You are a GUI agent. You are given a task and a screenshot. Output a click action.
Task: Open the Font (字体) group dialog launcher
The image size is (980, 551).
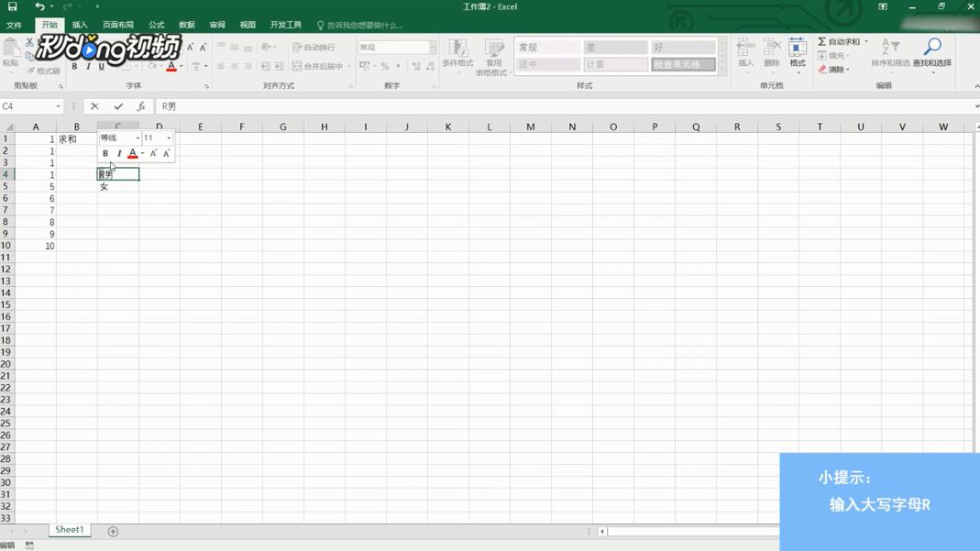point(206,87)
